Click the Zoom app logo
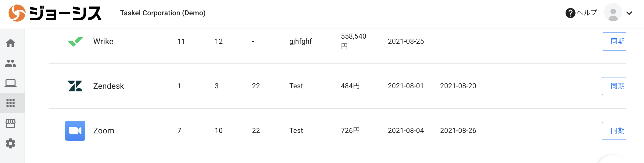The image size is (644, 163). click(75, 131)
